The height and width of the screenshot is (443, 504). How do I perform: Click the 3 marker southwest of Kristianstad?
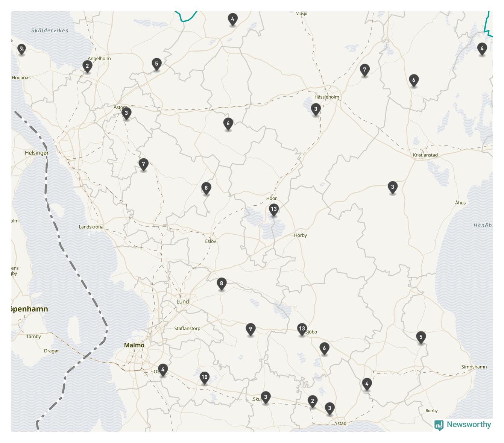[392, 187]
